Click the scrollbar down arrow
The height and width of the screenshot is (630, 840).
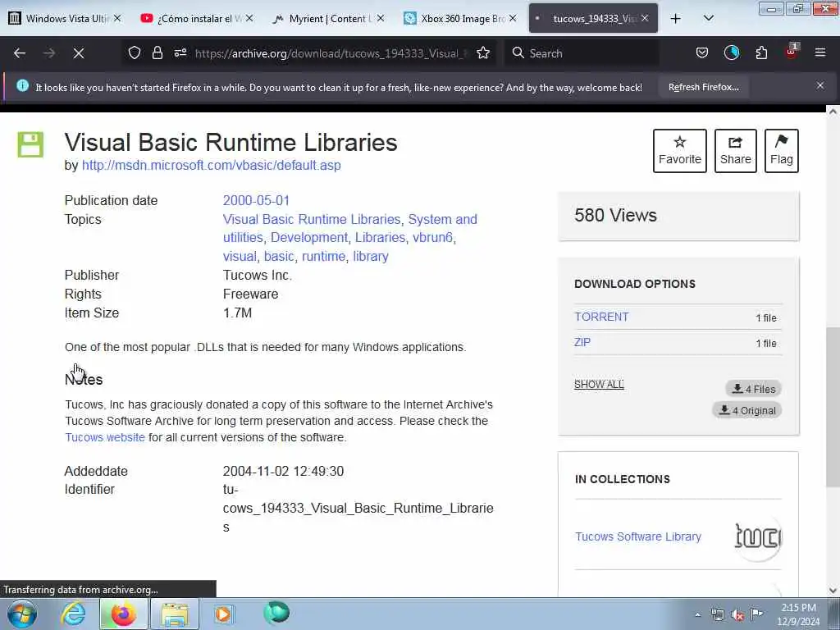832,591
